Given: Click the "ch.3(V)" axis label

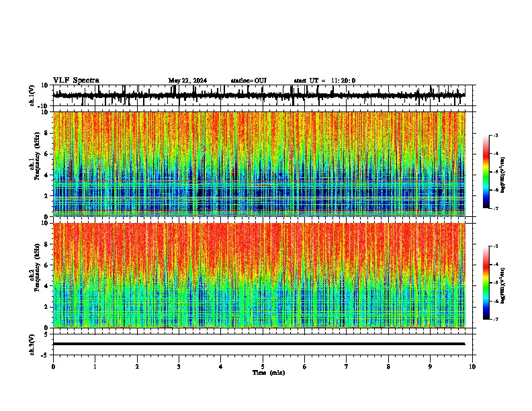Looking at the screenshot, I should (32, 345).
